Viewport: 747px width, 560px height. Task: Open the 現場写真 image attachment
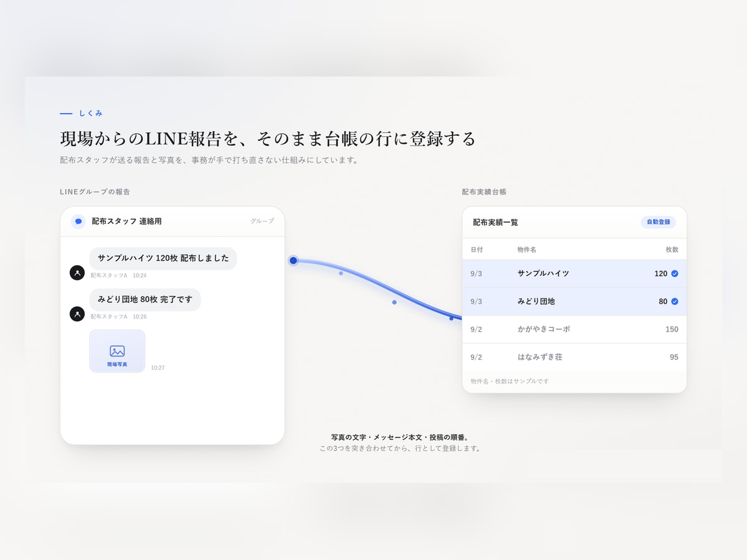117,351
